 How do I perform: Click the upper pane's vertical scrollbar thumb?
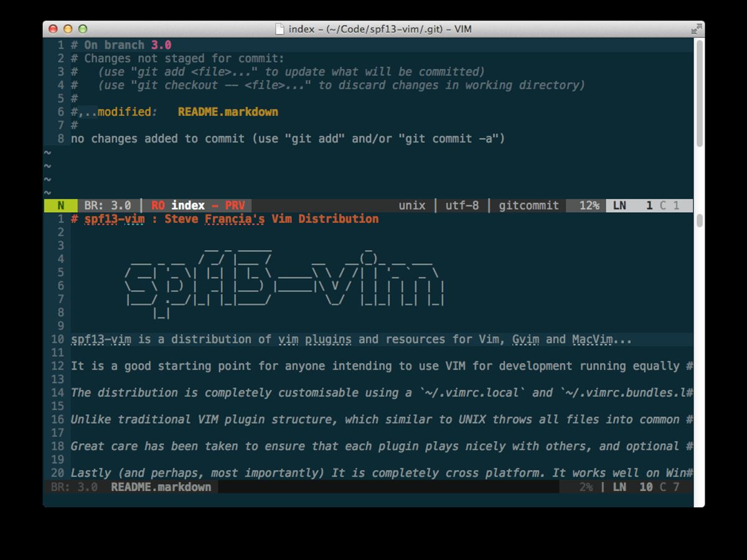[700, 93]
